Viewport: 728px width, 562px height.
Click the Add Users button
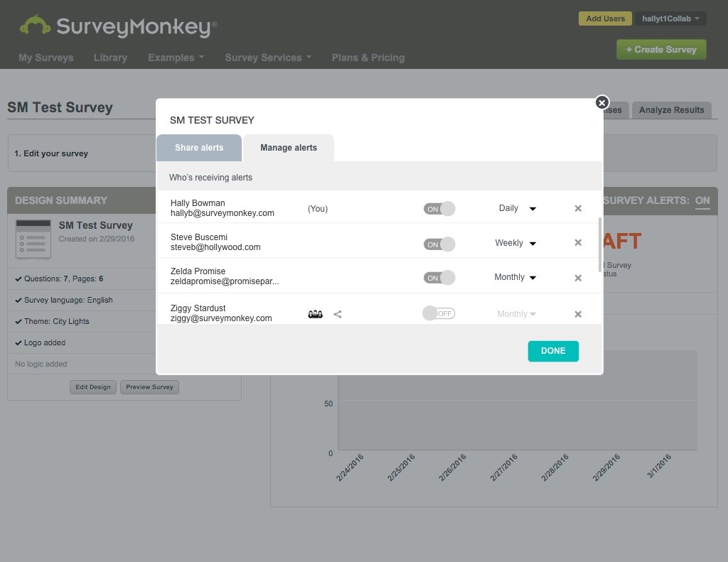(x=605, y=18)
